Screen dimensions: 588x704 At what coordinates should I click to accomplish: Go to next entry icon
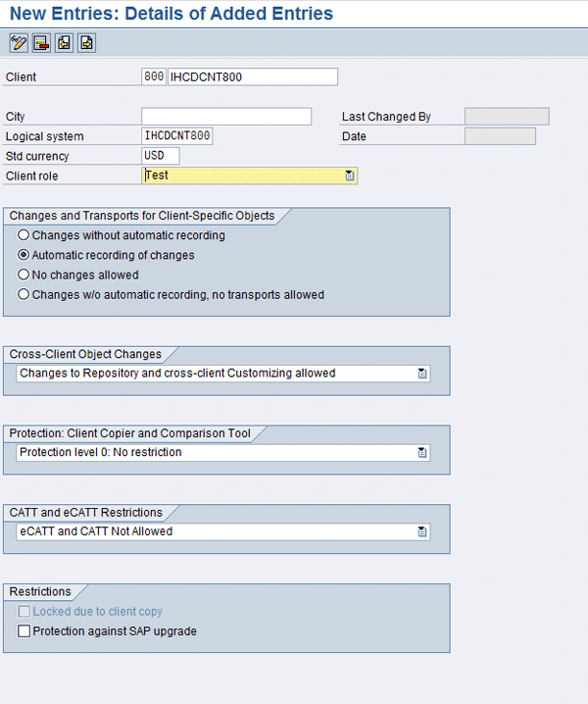pos(86,43)
